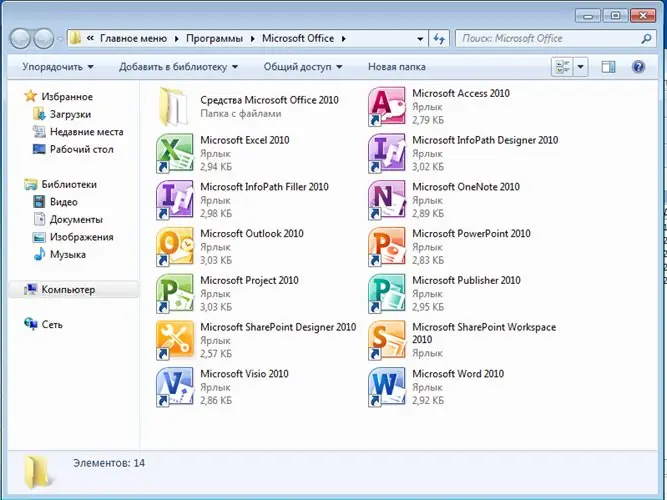
Task: Click the forward navigation arrow
Action: 43,39
